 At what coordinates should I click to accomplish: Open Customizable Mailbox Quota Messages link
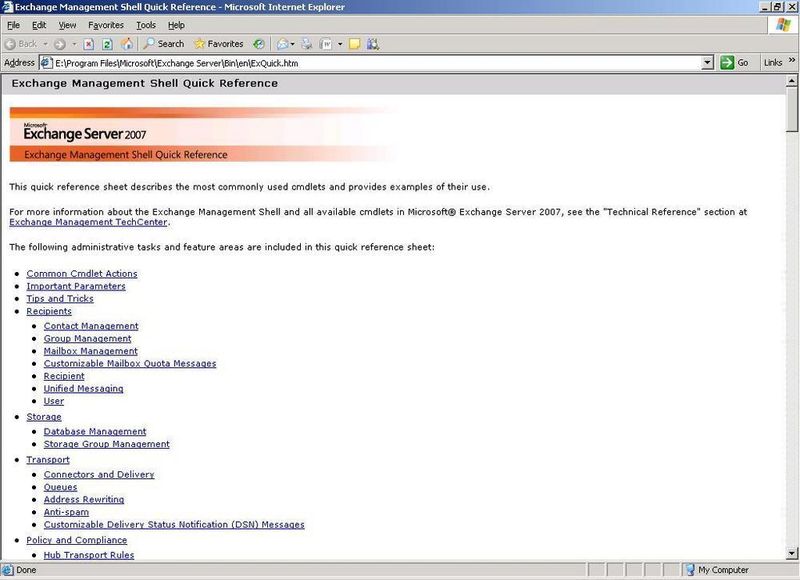pos(130,364)
